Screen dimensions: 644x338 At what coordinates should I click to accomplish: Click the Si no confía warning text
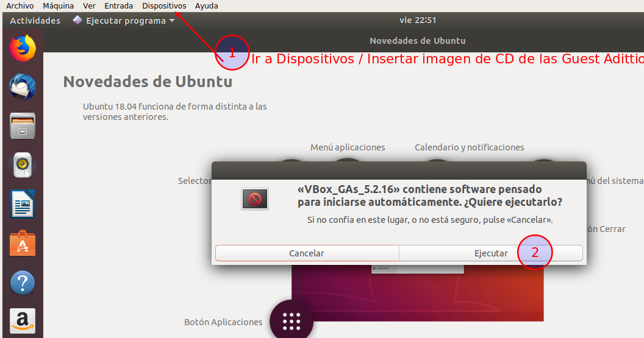click(x=430, y=220)
